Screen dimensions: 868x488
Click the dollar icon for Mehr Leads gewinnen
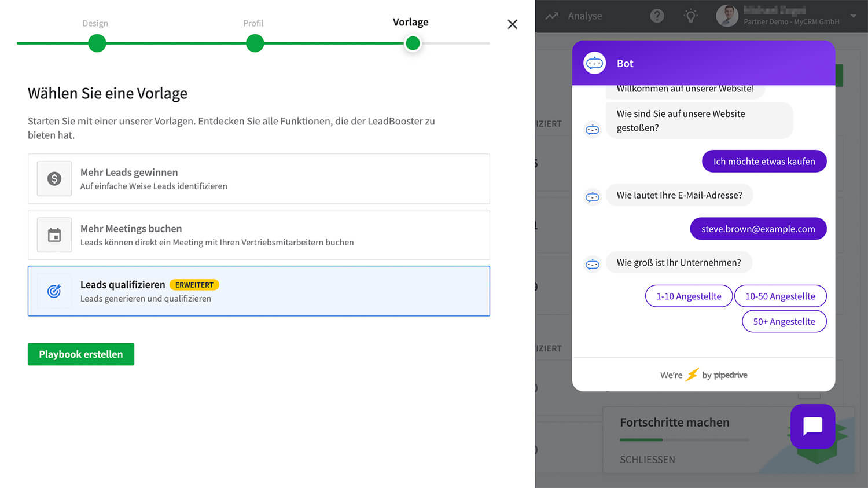tap(54, 179)
